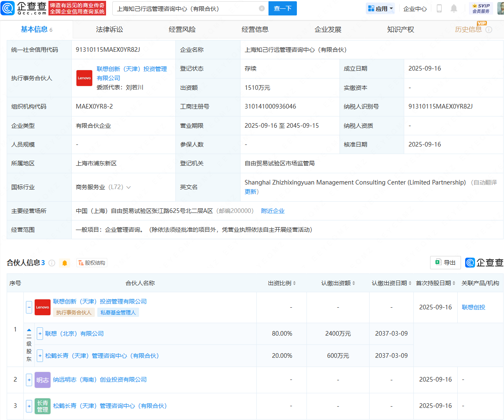The width and height of the screenshot is (504, 420).
Task: Open the mobile phone app icon
Action: [x=439, y=8]
